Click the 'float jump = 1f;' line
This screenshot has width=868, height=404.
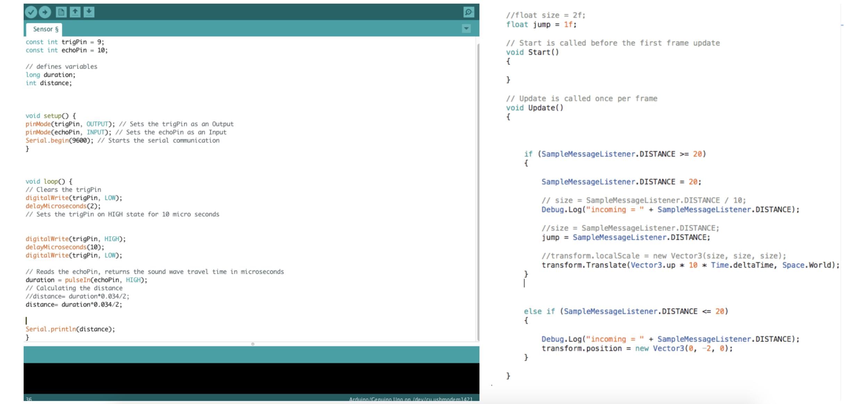pyautogui.click(x=541, y=25)
